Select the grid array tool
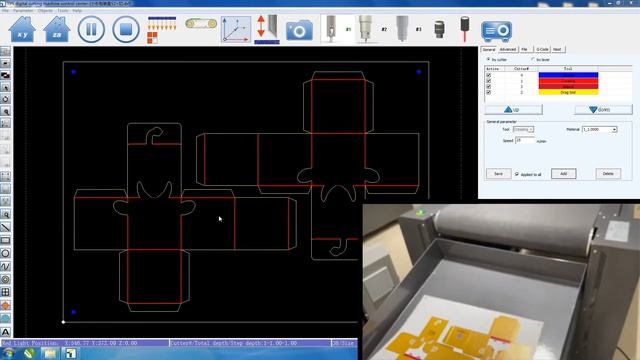 coord(5,292)
